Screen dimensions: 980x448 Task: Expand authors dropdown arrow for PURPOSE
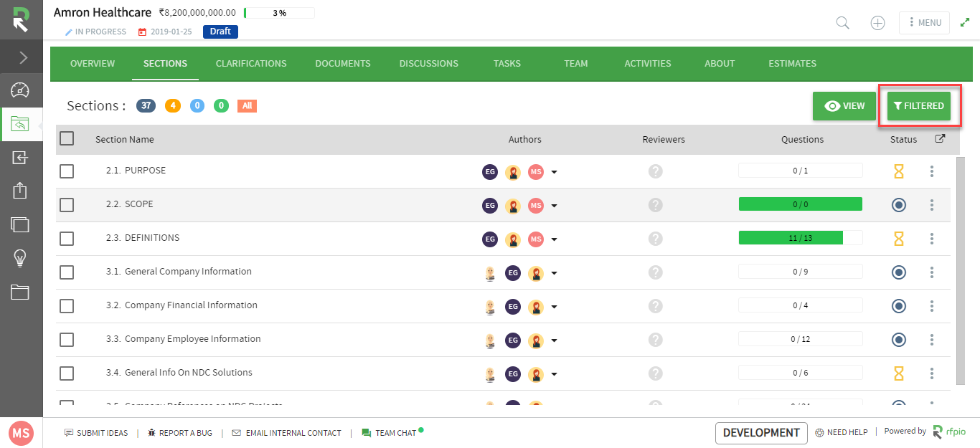tap(554, 173)
